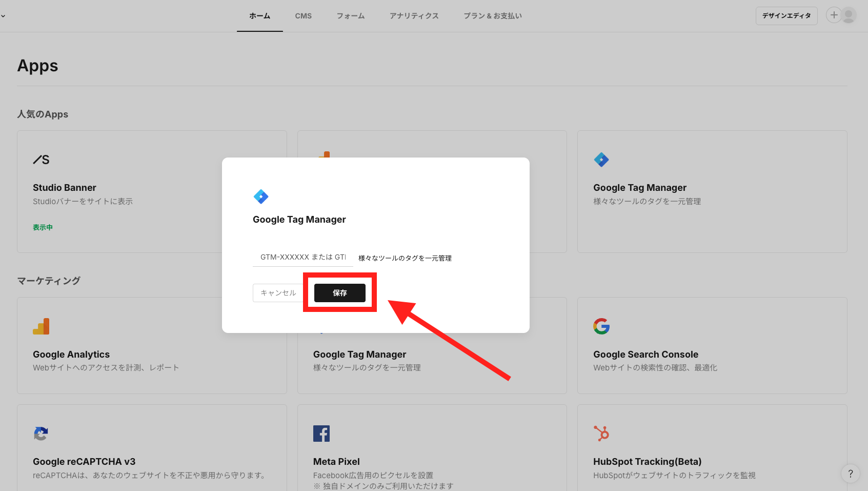Click the Google Tag Manager icon on the right card
The height and width of the screenshot is (491, 868).
(601, 160)
